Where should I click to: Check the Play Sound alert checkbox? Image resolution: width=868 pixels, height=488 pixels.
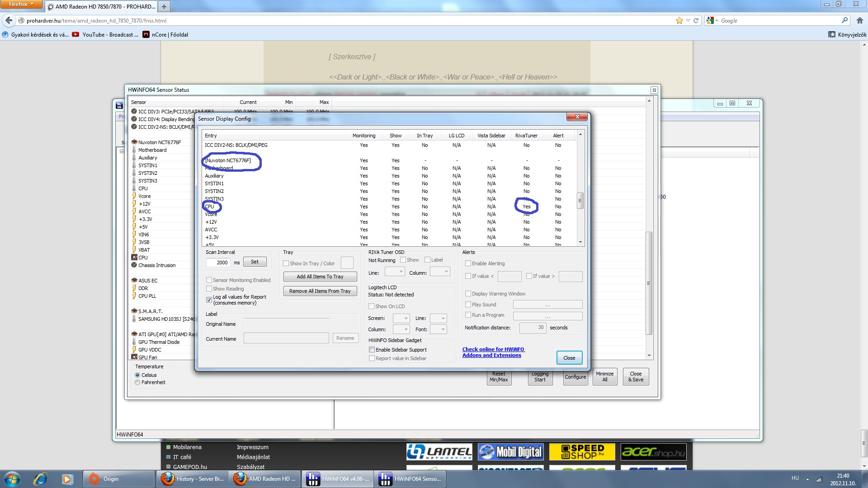click(468, 305)
